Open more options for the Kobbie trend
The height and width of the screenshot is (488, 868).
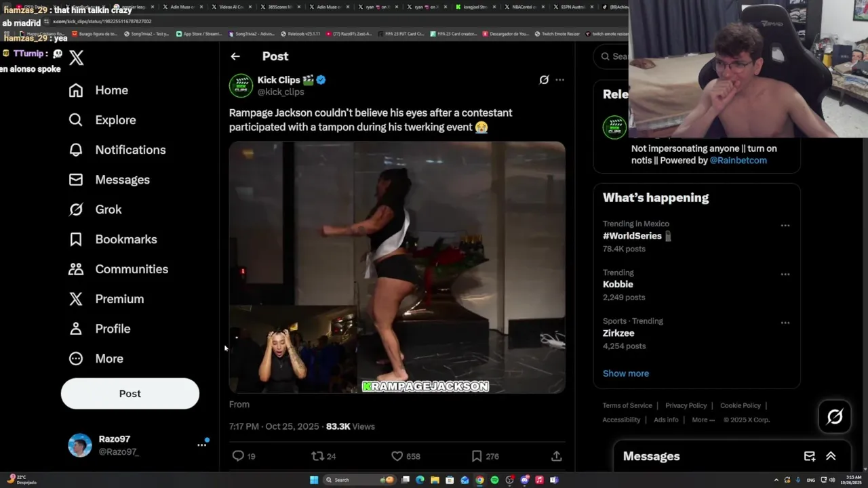785,274
